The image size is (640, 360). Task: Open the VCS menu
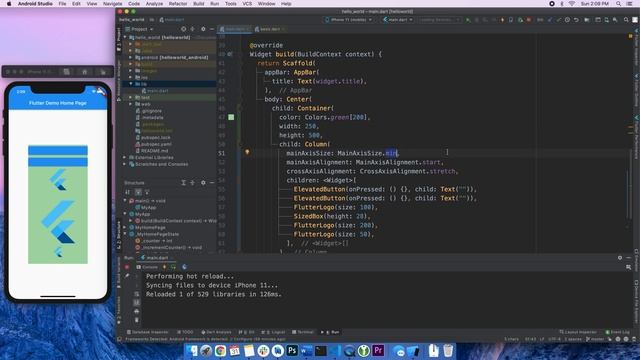(247, 4)
